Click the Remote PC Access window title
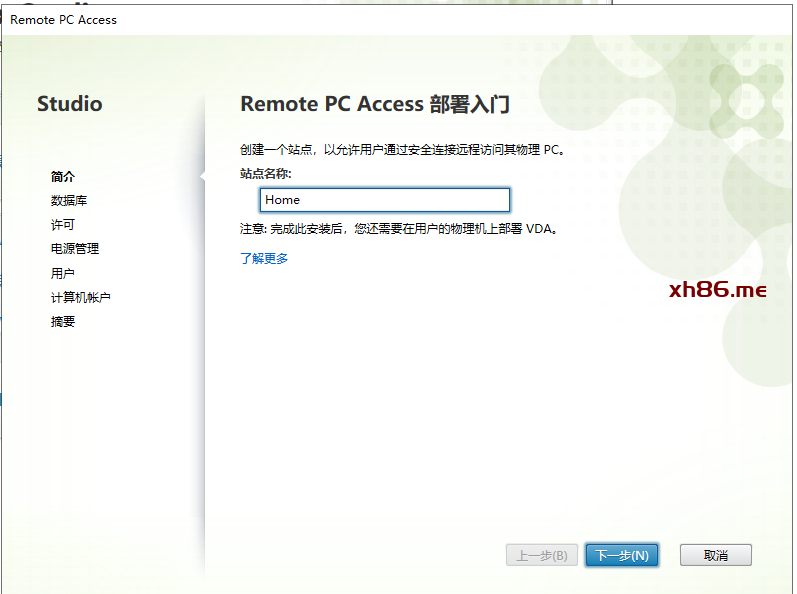 pyautogui.click(x=64, y=20)
